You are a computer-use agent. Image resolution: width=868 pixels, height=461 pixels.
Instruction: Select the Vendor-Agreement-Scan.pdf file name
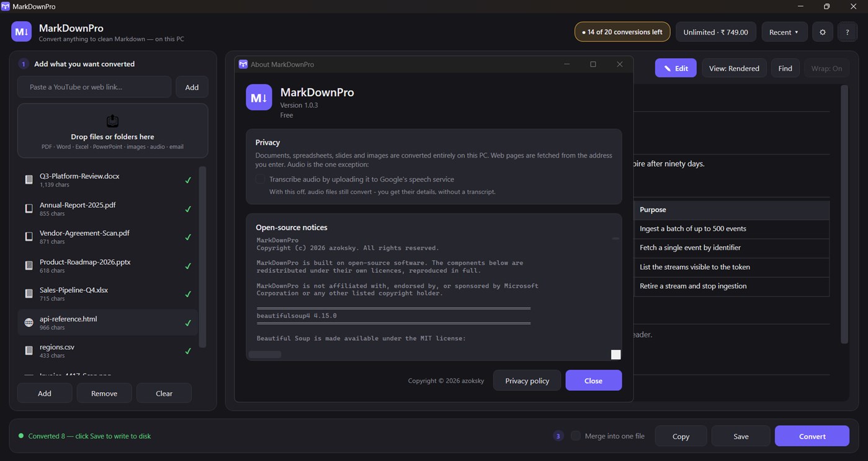[84, 233]
